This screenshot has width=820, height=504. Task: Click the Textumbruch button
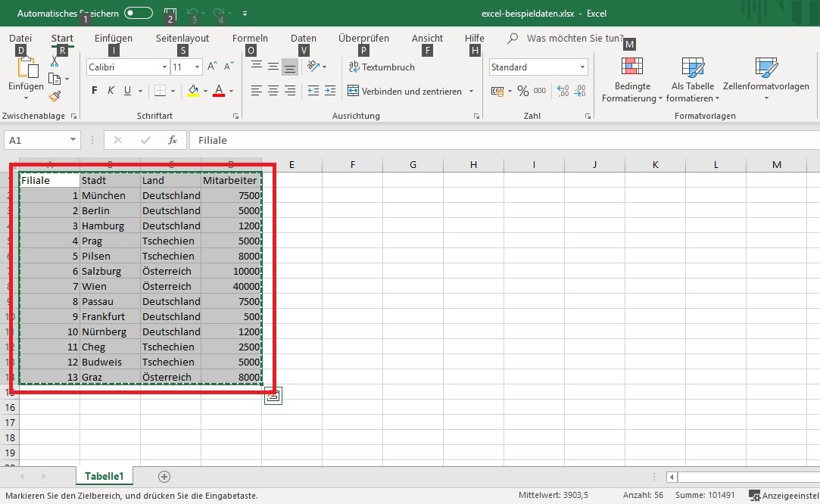382,67
